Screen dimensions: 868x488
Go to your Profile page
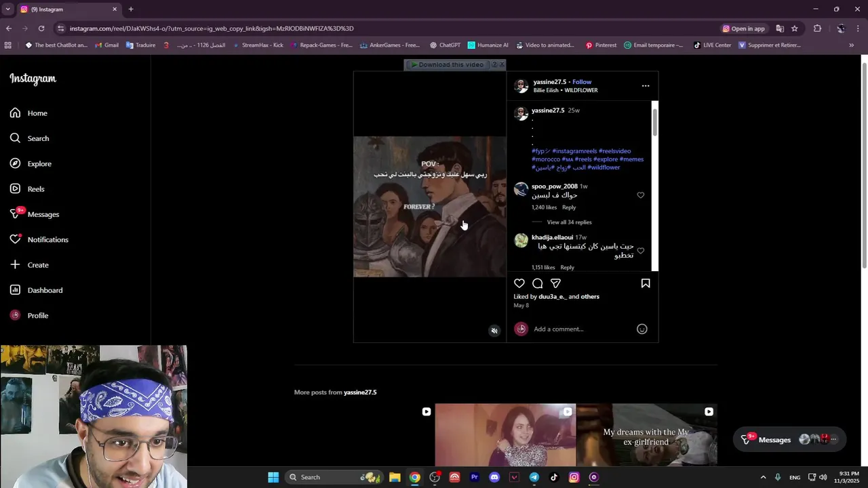click(x=29, y=315)
